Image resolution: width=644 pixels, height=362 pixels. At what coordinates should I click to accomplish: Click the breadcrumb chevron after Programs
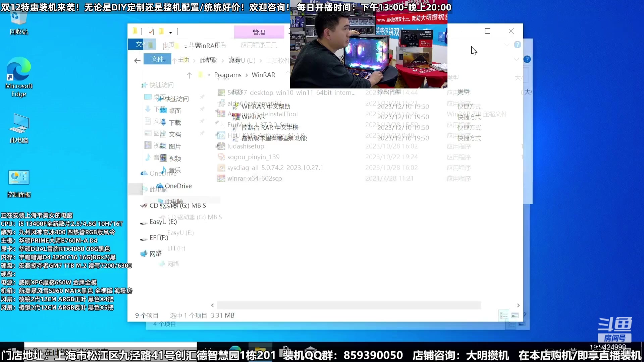[247, 75]
